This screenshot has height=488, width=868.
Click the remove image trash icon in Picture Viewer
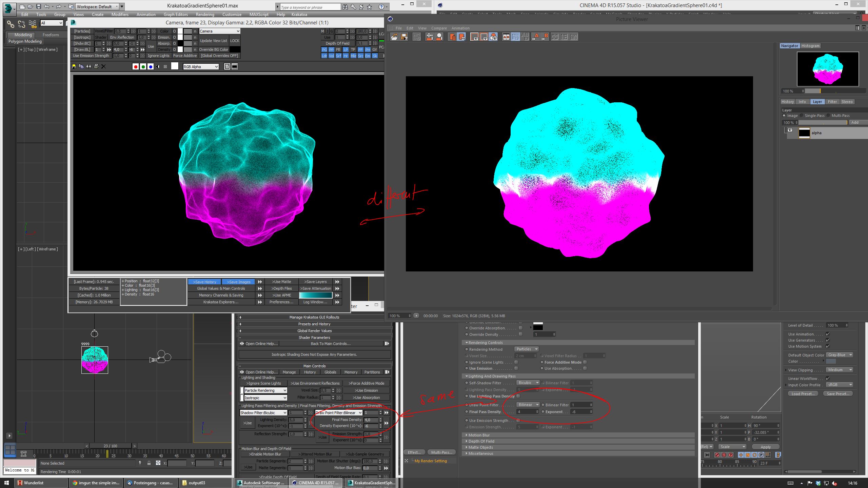coord(452,37)
